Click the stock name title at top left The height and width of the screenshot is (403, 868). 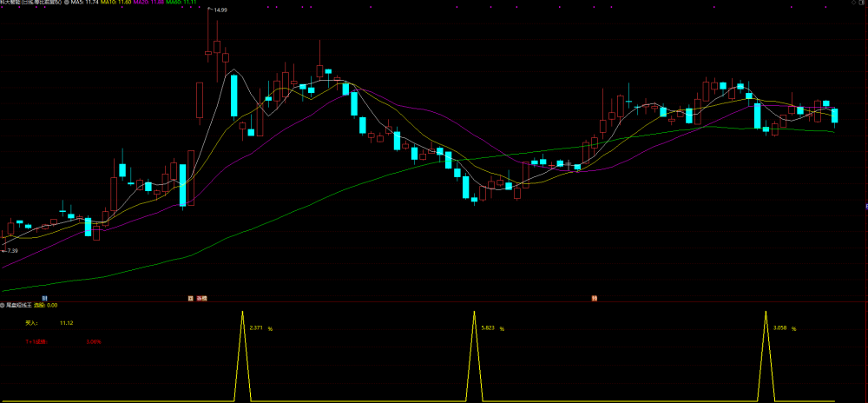pos(30,3)
